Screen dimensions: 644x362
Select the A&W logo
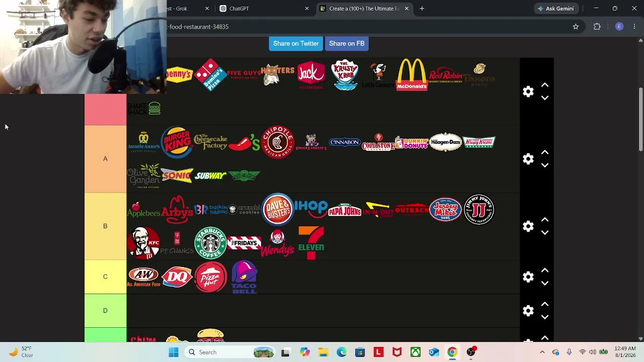[x=143, y=277]
